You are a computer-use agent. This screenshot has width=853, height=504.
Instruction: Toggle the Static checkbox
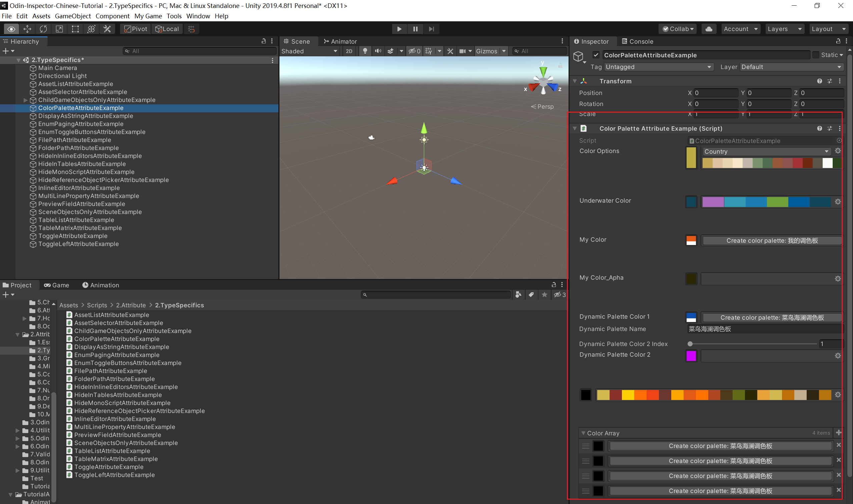[x=815, y=55]
